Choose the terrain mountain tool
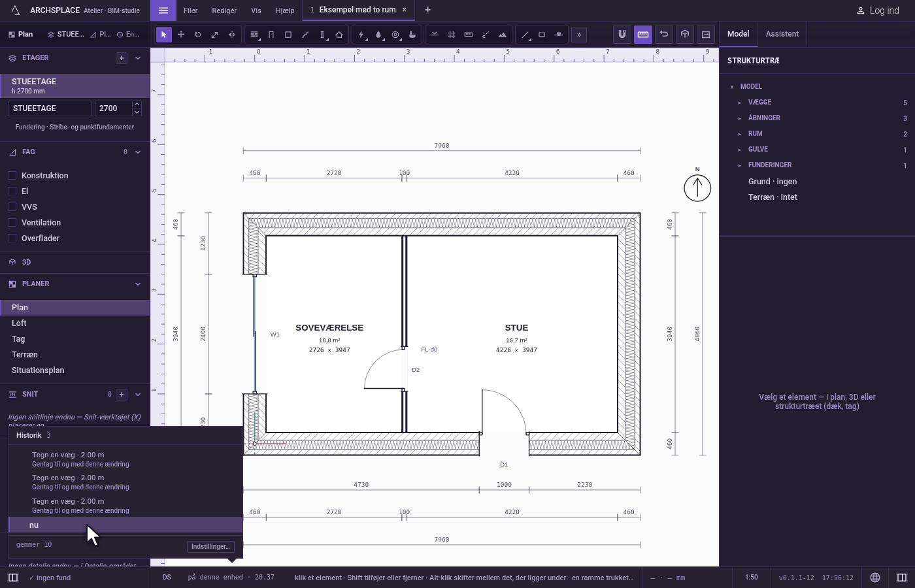 (503, 35)
